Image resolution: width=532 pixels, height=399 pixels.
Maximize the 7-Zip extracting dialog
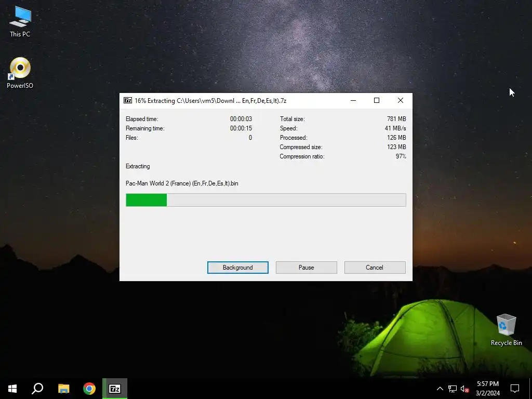377,100
